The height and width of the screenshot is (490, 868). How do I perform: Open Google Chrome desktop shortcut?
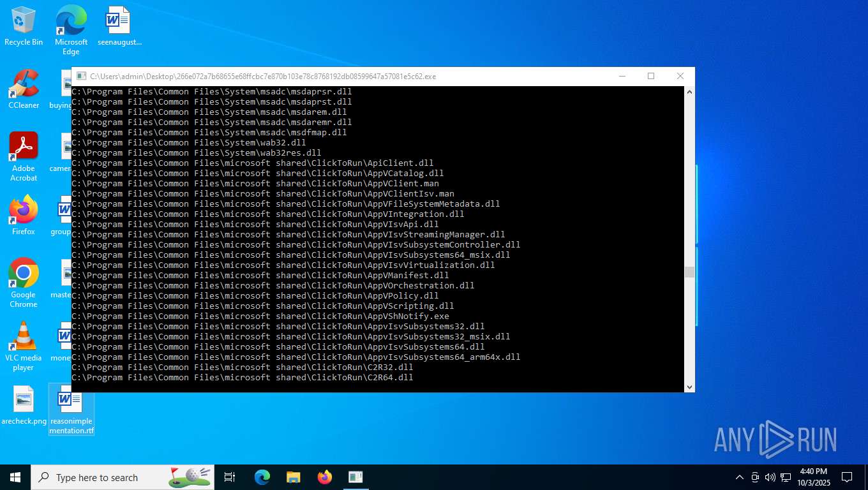24,283
